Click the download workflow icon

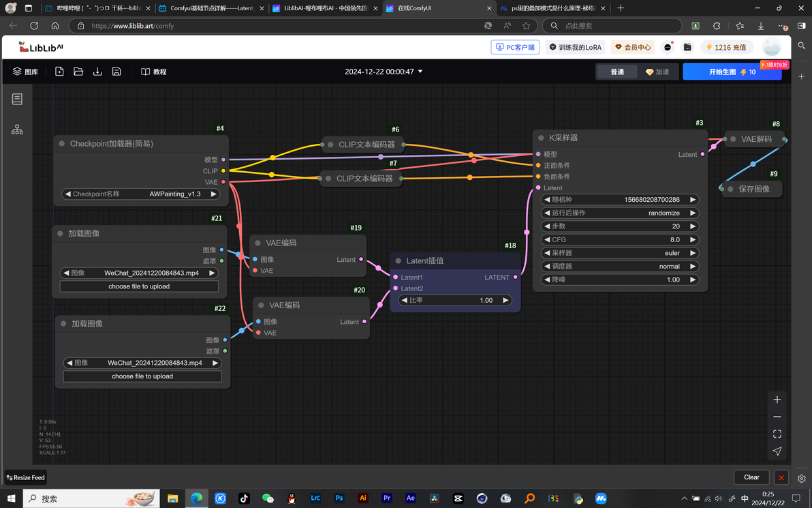coord(97,72)
